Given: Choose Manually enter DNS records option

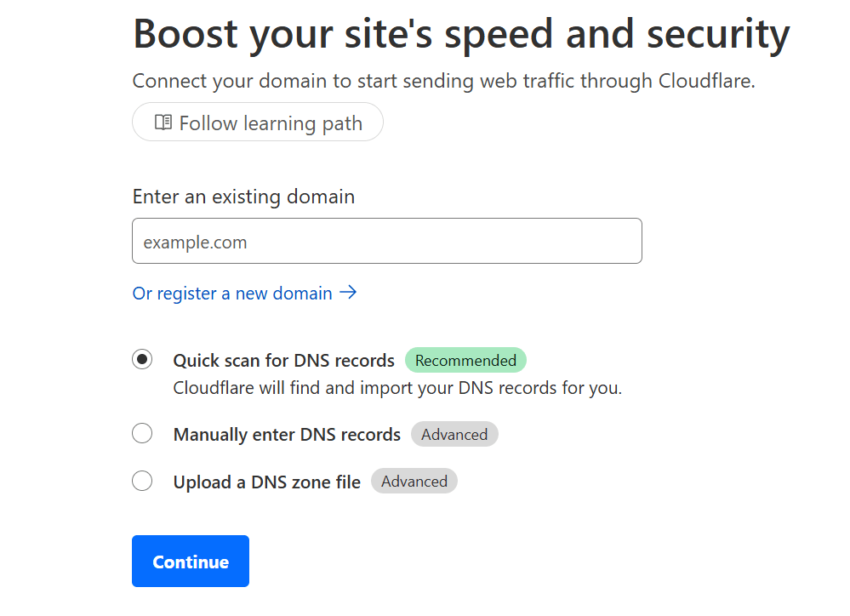Looking at the screenshot, I should coord(142,433).
